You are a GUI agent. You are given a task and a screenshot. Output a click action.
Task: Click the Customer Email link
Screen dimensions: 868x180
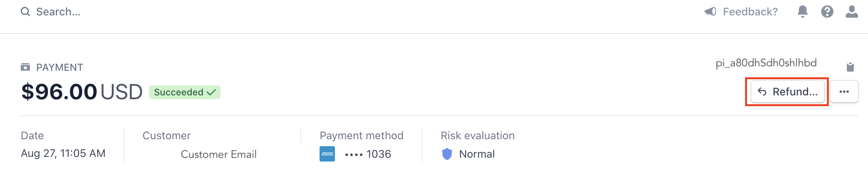click(219, 154)
